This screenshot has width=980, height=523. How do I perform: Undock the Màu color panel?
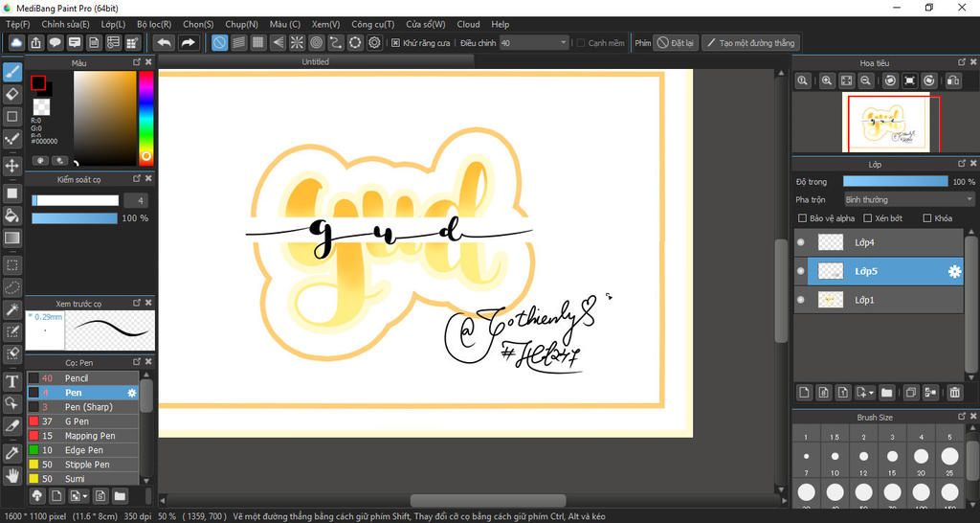coord(137,62)
